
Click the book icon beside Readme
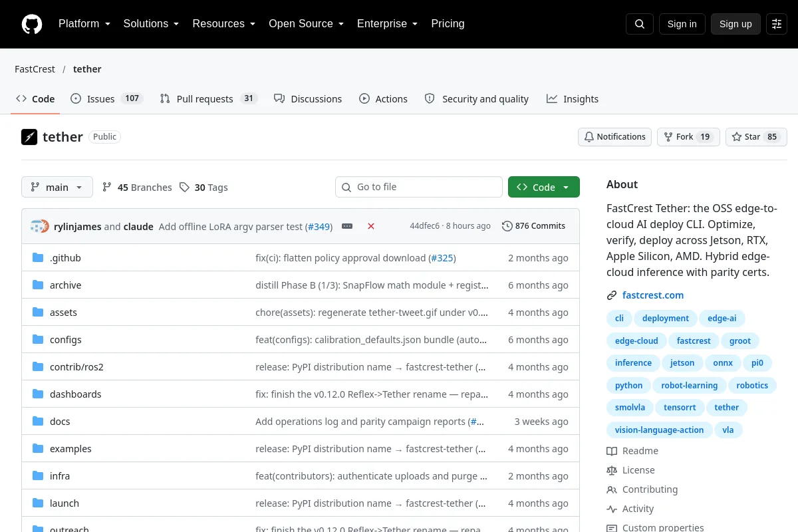coord(612,451)
